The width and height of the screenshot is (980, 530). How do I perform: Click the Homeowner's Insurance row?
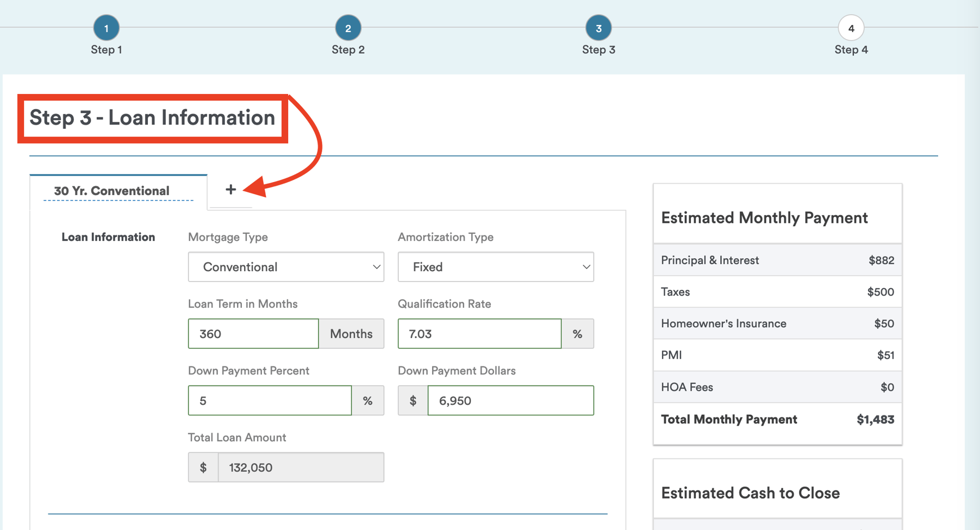pyautogui.click(x=777, y=323)
